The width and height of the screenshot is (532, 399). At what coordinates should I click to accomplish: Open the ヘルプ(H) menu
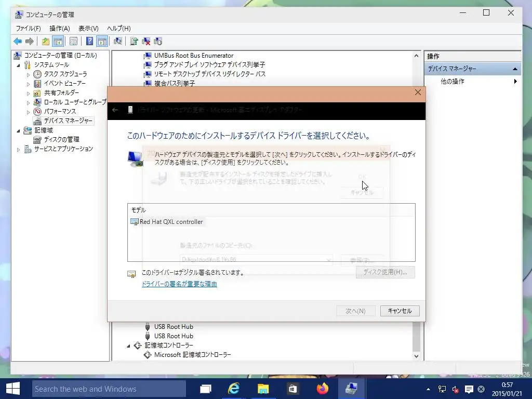[x=119, y=29]
